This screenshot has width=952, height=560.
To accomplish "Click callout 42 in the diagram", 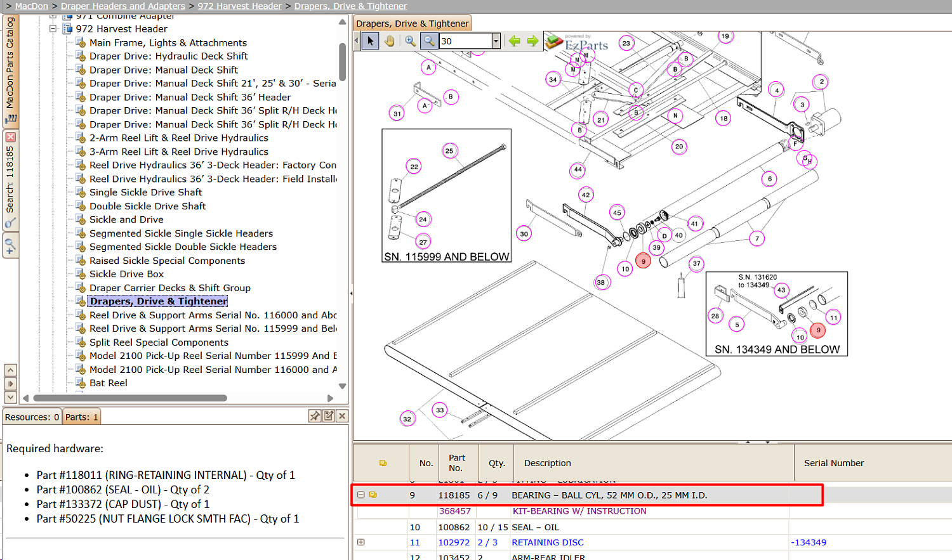I will 586,195.
